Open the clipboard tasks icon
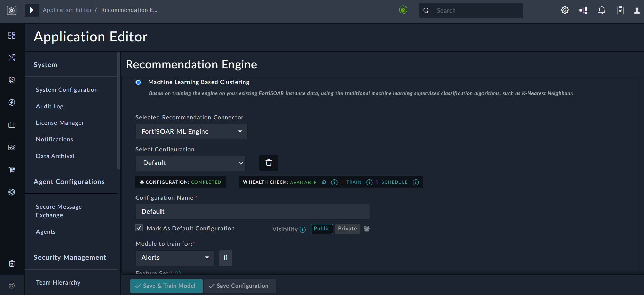644x295 pixels. (x=620, y=10)
